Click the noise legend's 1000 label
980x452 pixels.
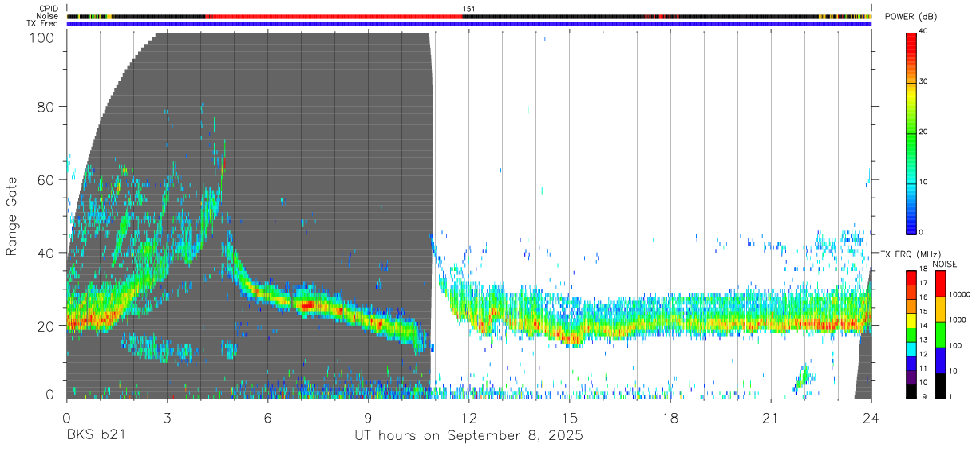[958, 320]
